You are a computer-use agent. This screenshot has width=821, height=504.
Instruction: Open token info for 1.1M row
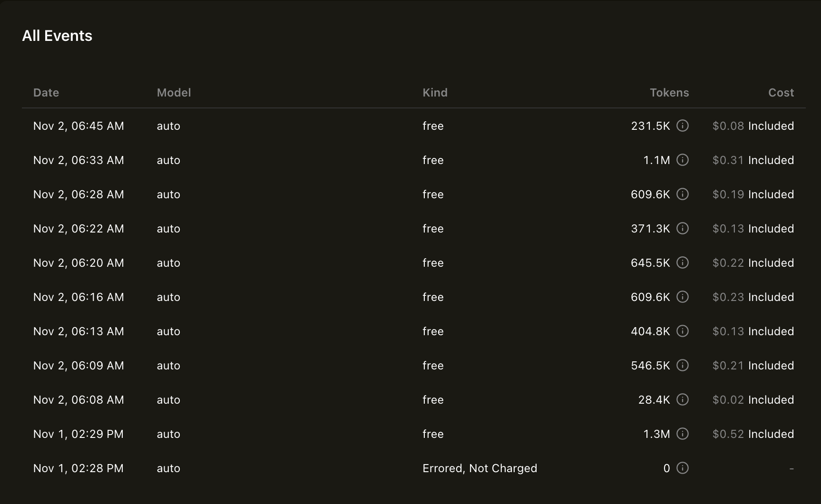point(683,160)
